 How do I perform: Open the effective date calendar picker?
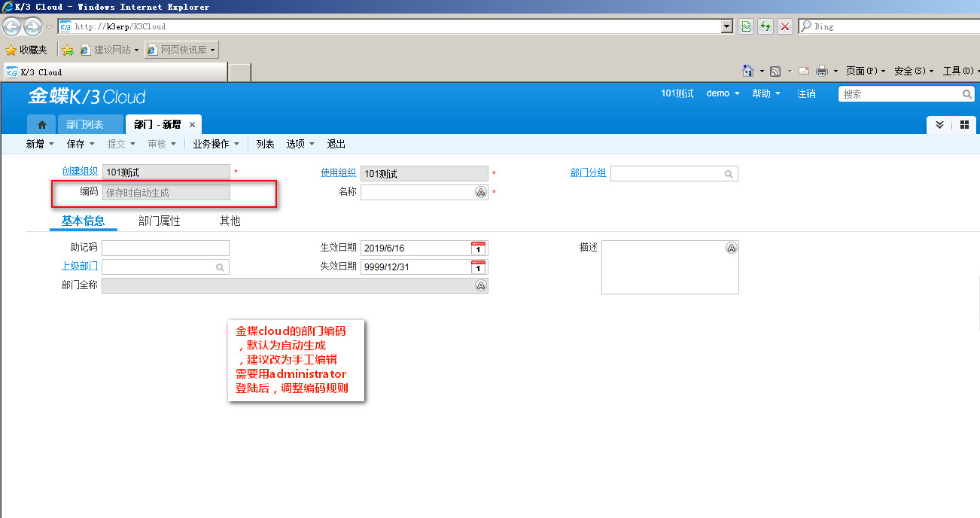point(479,248)
